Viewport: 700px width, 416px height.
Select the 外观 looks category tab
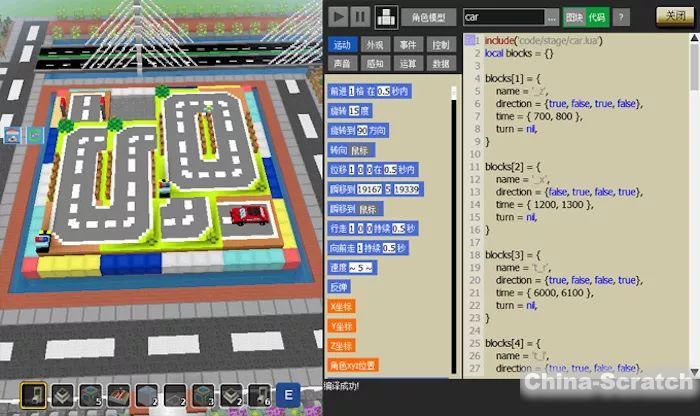(x=374, y=45)
